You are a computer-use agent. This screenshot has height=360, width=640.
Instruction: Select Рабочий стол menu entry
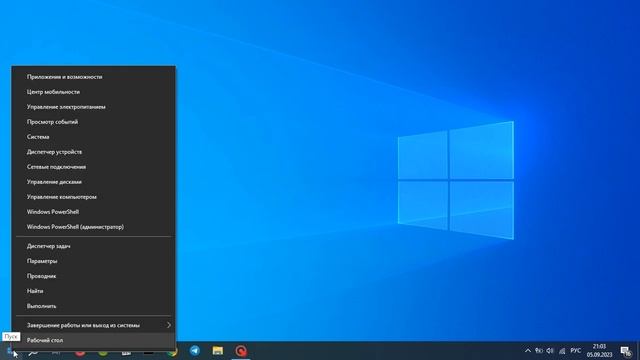pos(93,340)
